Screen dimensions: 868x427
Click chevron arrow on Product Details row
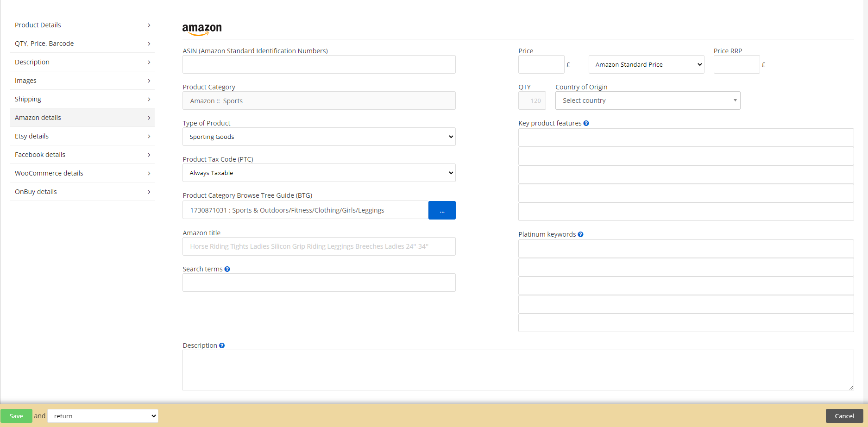pos(149,25)
